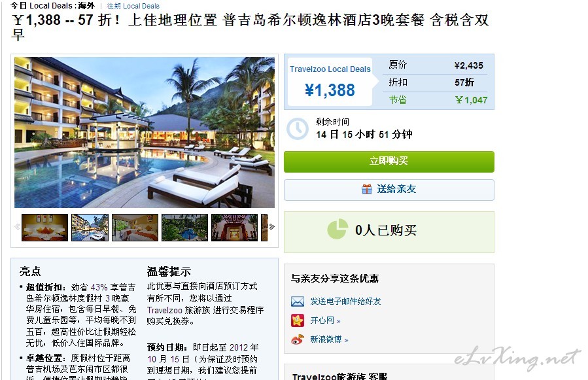This screenshot has height=380, width=588.
Task: Click the 送给亲友 button
Action: tap(389, 190)
